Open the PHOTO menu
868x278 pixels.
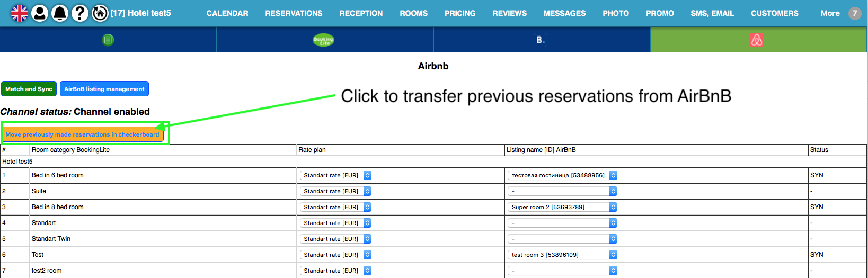coord(616,13)
